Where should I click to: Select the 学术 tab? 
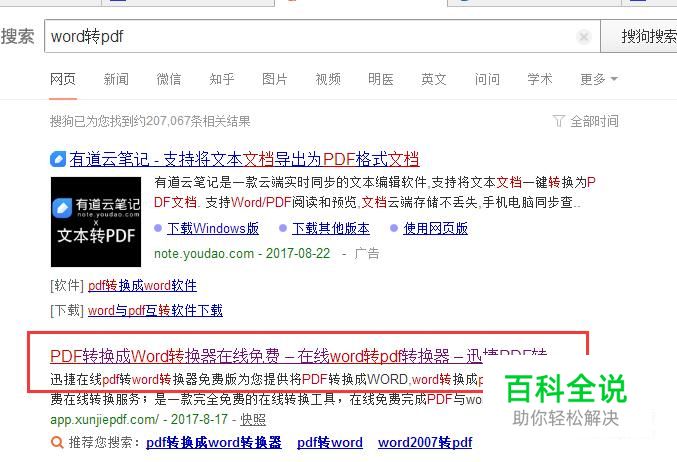540,79
